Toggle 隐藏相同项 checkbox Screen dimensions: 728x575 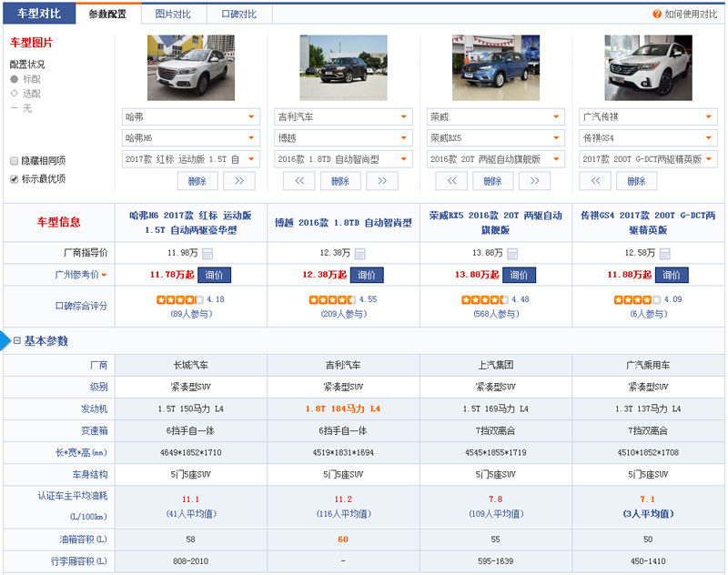tap(14, 160)
